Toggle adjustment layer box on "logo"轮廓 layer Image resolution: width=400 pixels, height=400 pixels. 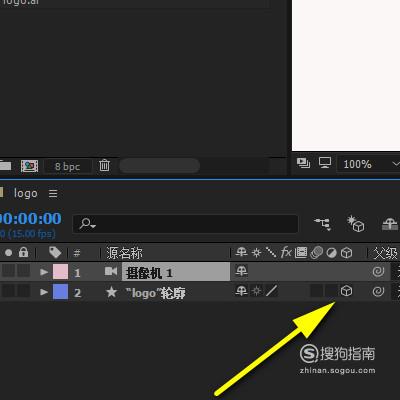click(x=331, y=291)
